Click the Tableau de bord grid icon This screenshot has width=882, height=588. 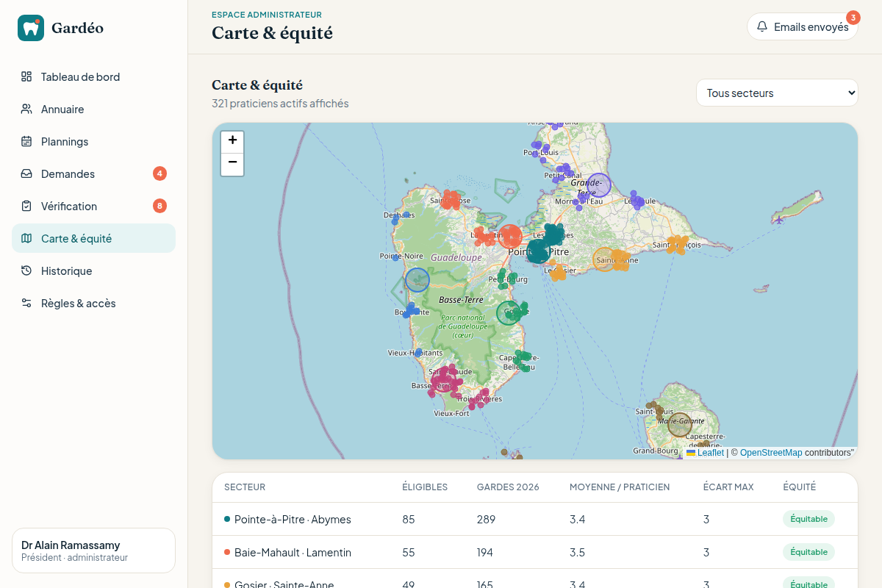point(26,76)
